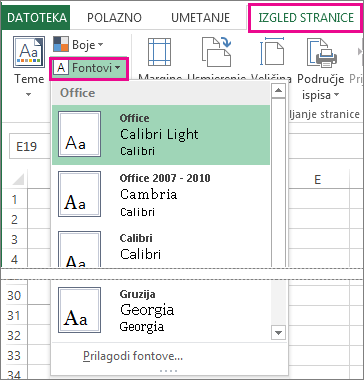
Task: Select column E header
Action: pyautogui.click(x=317, y=179)
